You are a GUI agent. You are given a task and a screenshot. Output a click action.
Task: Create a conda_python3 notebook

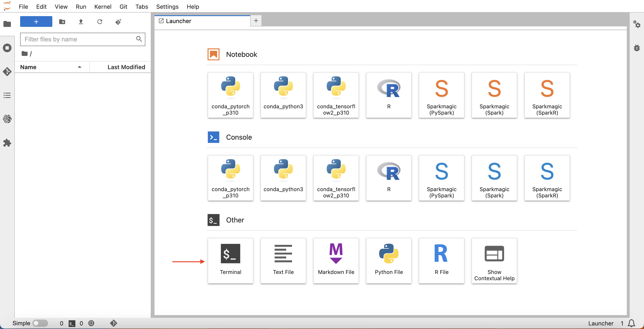coord(283,95)
